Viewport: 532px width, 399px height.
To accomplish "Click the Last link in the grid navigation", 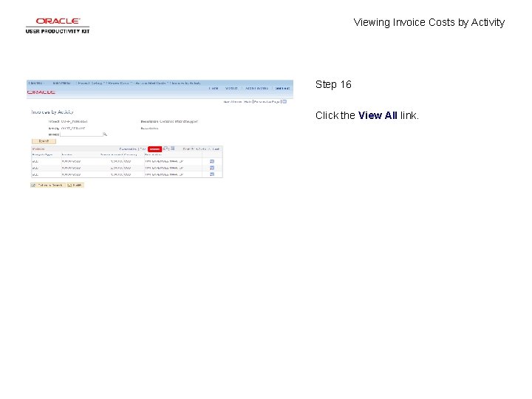I will [216, 149].
